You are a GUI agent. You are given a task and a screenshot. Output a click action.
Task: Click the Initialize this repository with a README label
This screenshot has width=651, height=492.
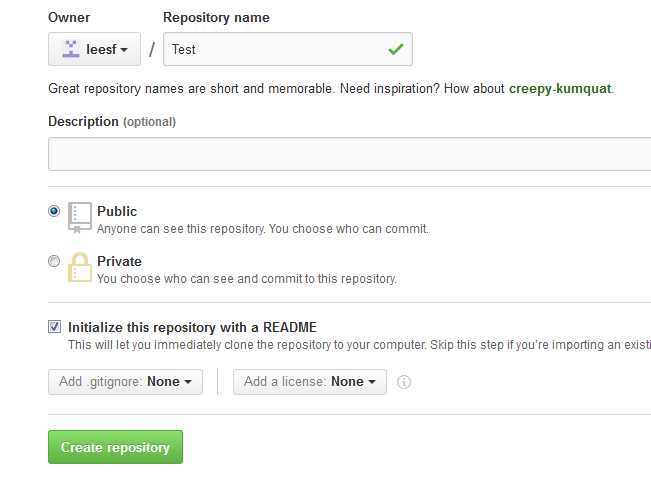tap(192, 328)
